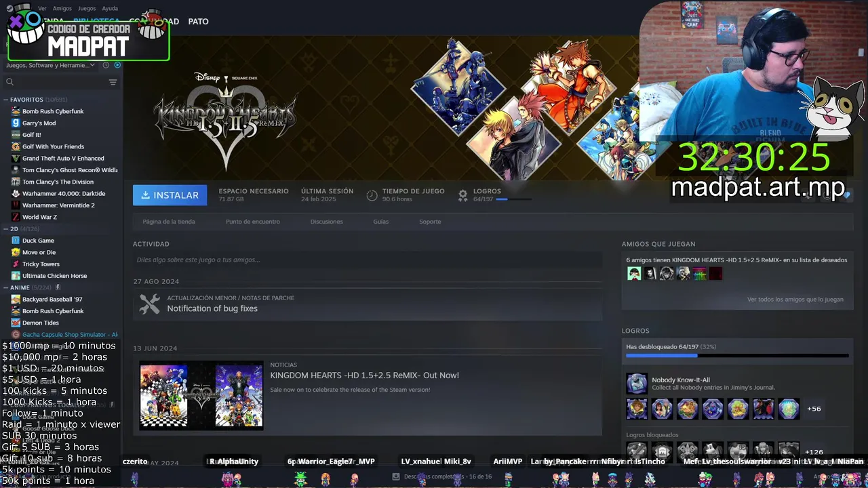Viewport: 868px width, 488px height.
Task: Click the Tiempo de Juego clock icon
Action: pos(372,195)
